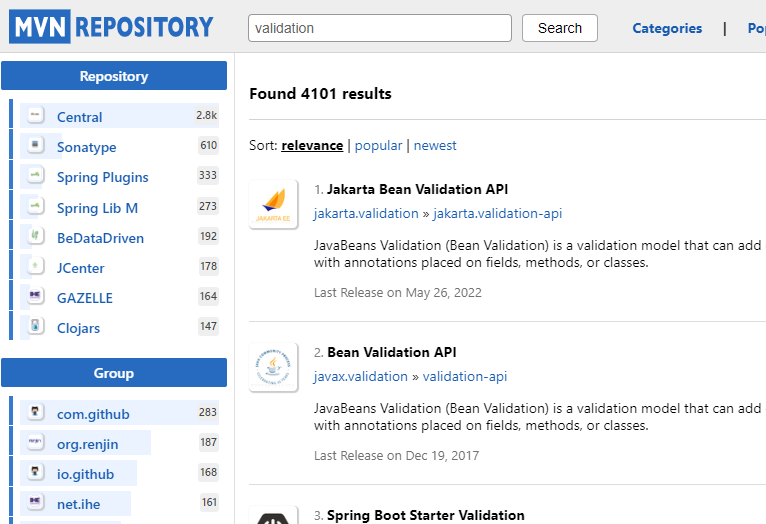Click the Group section header
This screenshot has height=524, width=766.
click(114, 373)
